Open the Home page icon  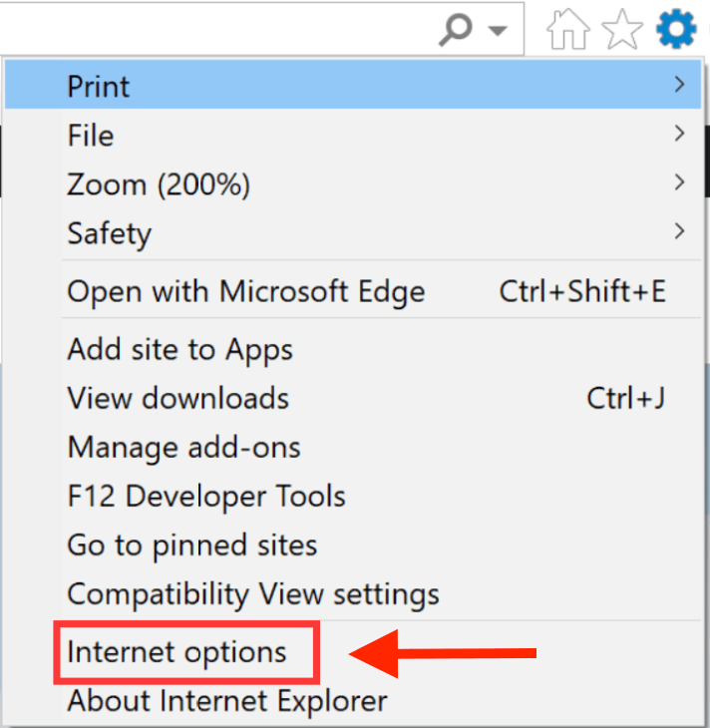568,29
